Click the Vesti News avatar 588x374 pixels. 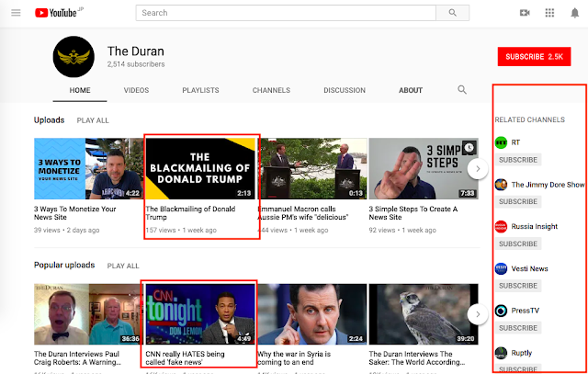pos(501,268)
